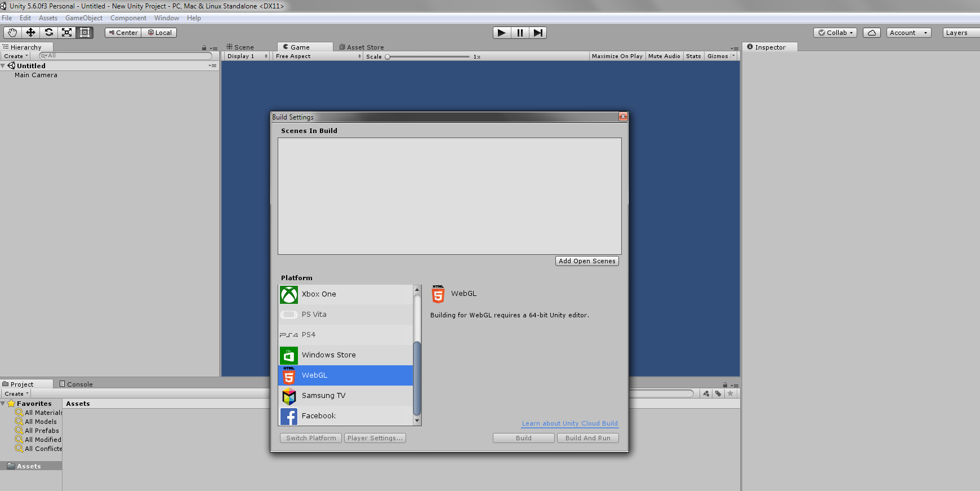This screenshot has height=491, width=980.
Task: Open the Project Create dropdown
Action: 16,394
